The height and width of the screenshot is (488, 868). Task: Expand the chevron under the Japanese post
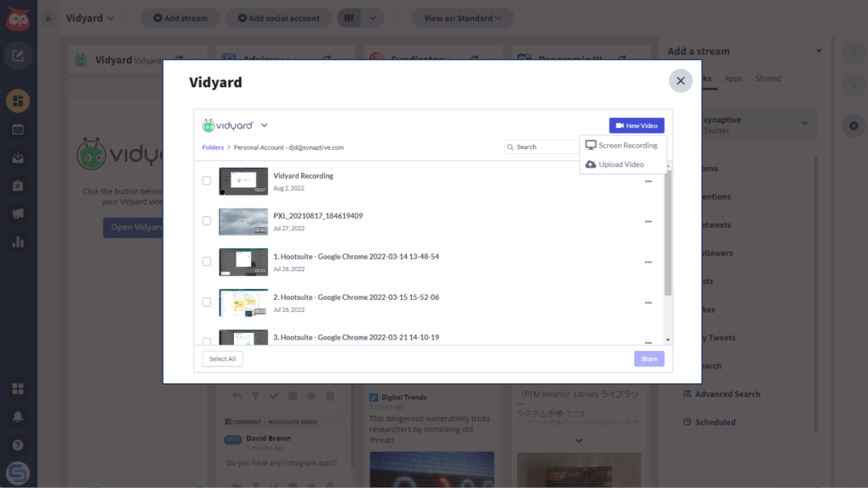click(579, 441)
